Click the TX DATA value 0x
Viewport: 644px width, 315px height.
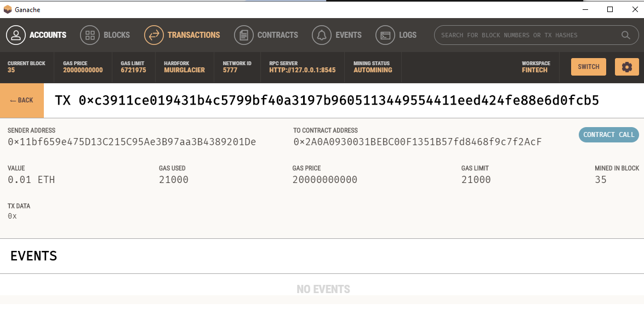12,216
